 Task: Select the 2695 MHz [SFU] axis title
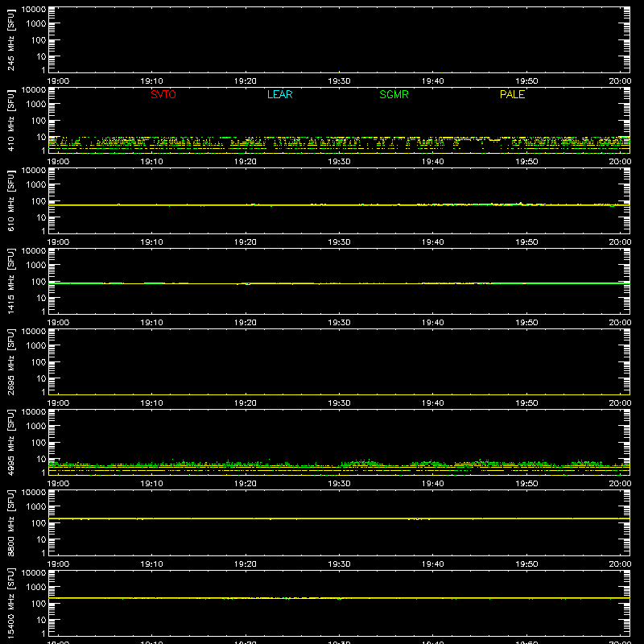[11, 361]
